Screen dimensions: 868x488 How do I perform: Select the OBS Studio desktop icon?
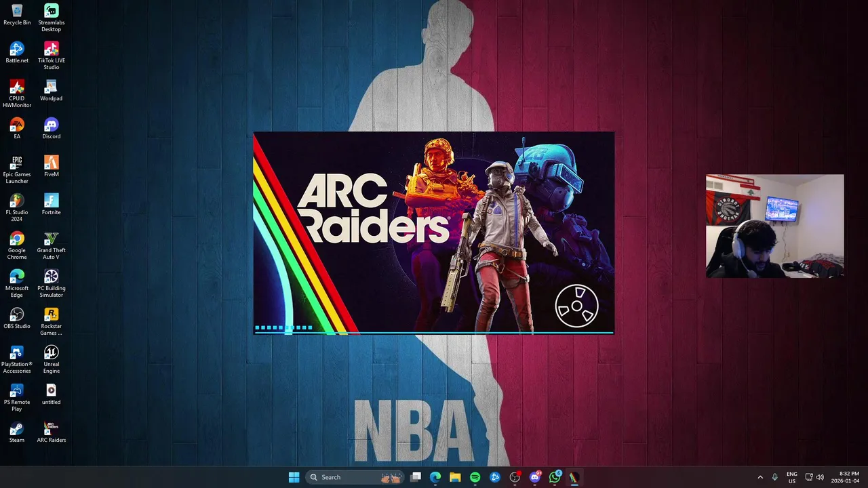(x=17, y=318)
